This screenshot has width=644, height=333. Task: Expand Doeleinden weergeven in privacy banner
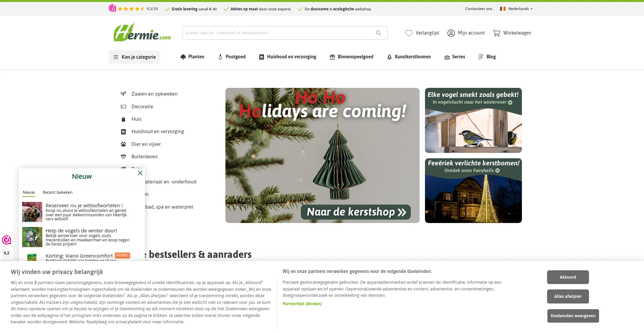573,316
